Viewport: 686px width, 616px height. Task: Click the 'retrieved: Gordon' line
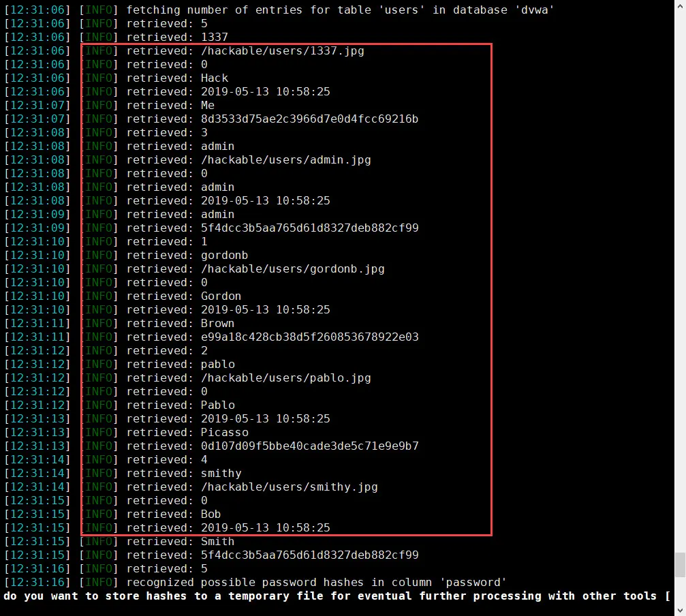(x=123, y=296)
